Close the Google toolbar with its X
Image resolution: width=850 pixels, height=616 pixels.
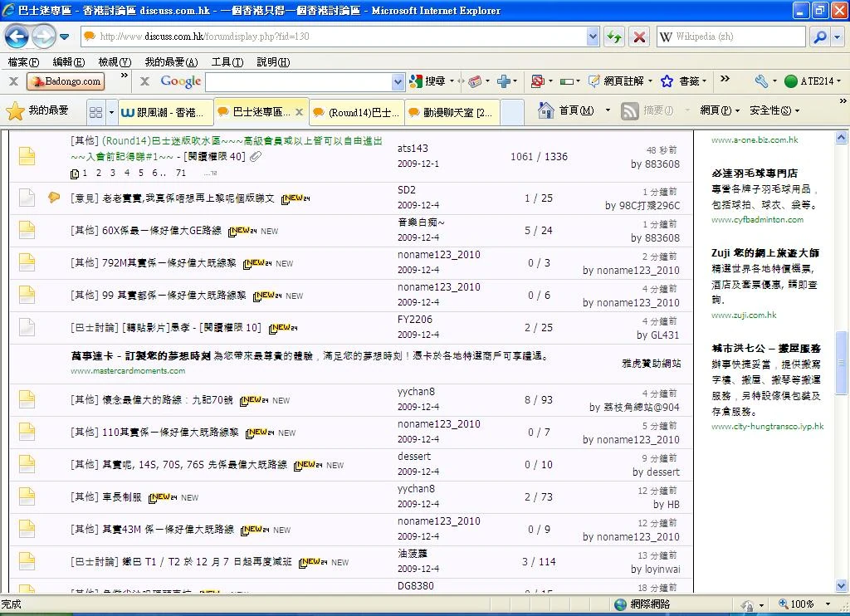(144, 81)
